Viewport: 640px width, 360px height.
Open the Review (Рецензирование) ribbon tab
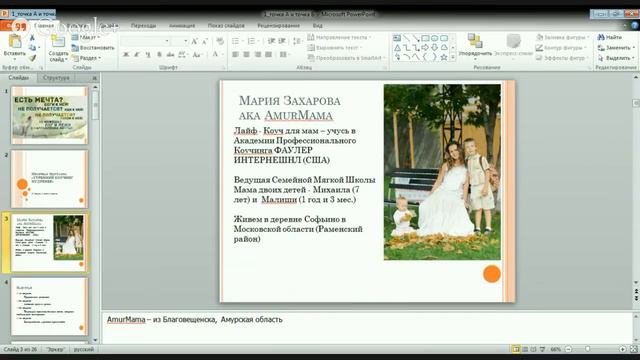[278, 25]
